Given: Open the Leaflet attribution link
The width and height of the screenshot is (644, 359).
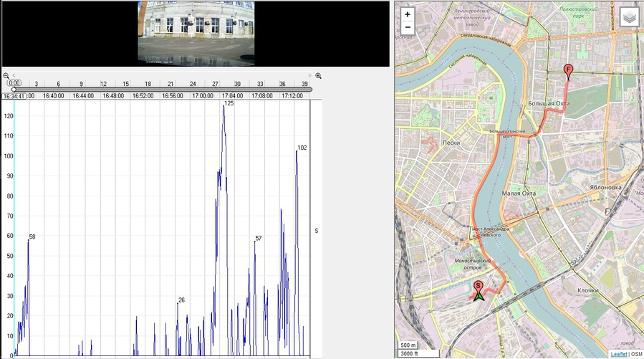Looking at the screenshot, I should 618,354.
